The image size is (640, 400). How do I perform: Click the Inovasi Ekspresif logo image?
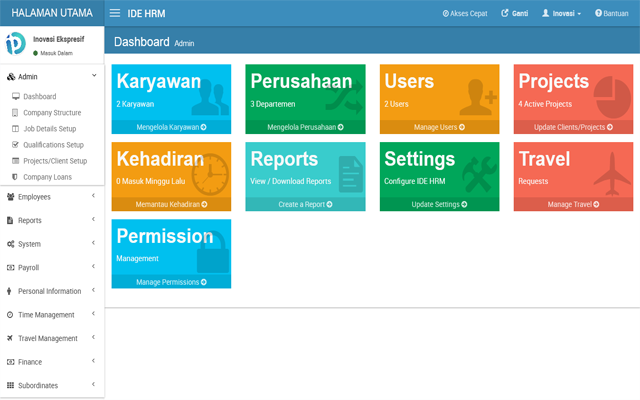[x=16, y=44]
